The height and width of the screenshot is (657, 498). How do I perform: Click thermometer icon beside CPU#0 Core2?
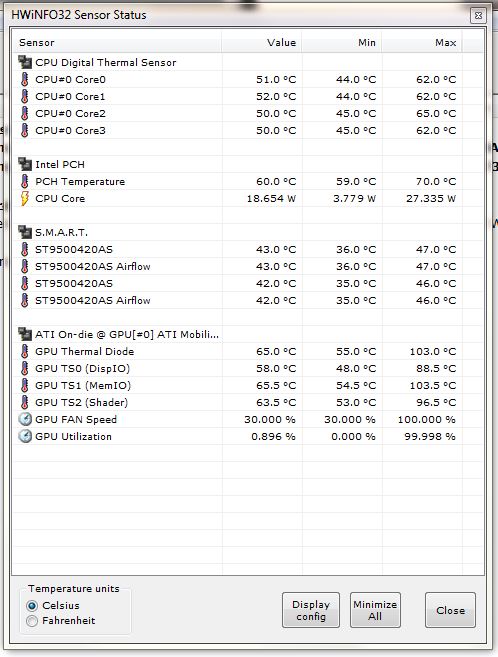click(x=25, y=114)
